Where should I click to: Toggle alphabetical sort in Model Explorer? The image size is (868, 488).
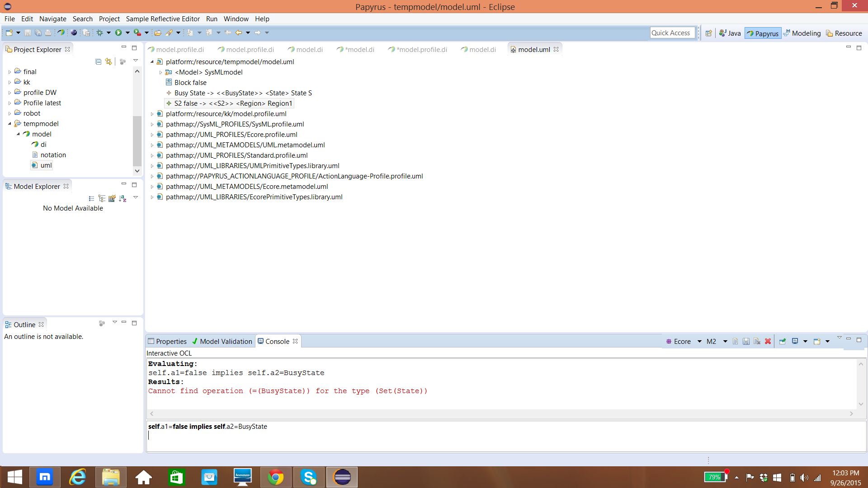tap(123, 198)
